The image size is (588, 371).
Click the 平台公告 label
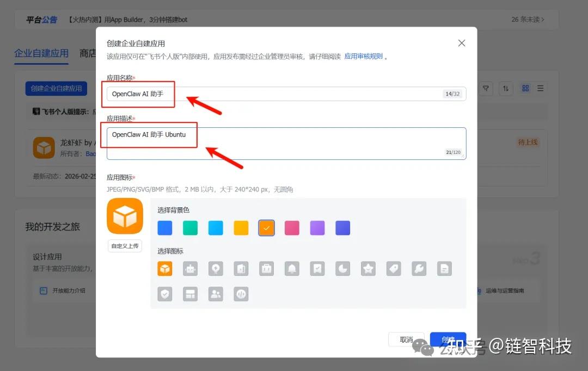[41, 20]
